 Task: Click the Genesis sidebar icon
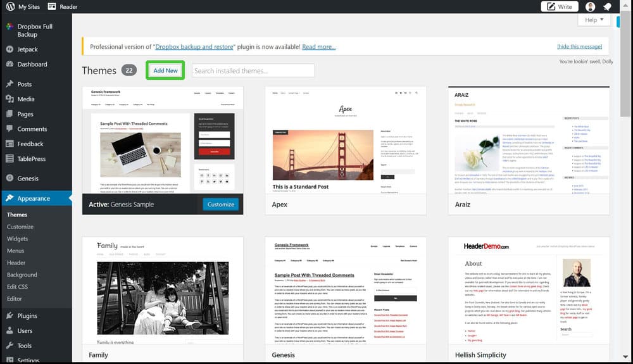9,178
